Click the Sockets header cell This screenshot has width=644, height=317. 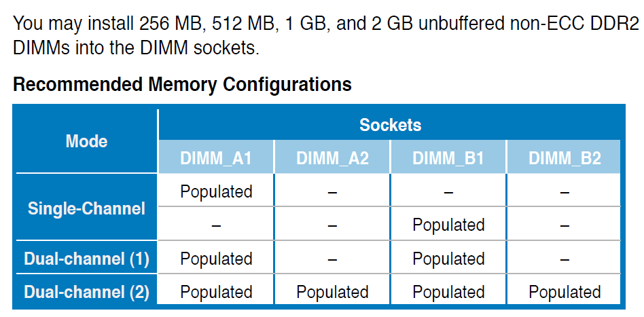(x=390, y=125)
